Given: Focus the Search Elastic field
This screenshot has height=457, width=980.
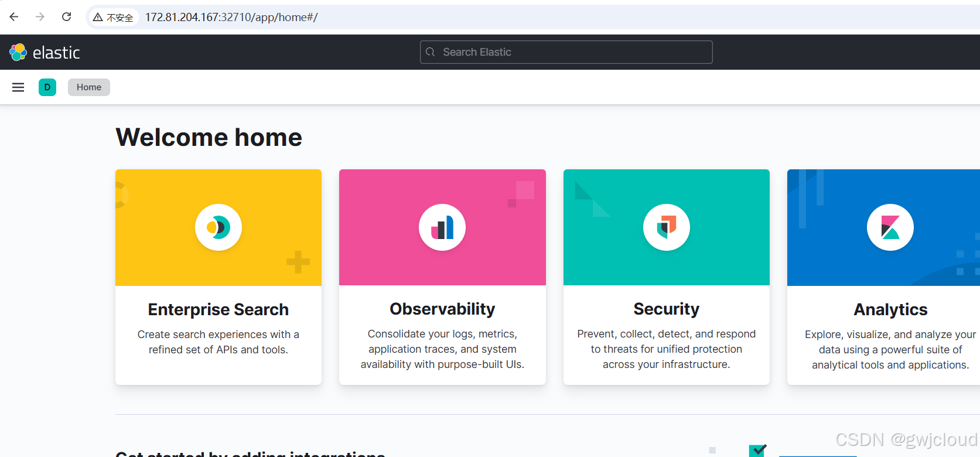Looking at the screenshot, I should click(x=566, y=52).
